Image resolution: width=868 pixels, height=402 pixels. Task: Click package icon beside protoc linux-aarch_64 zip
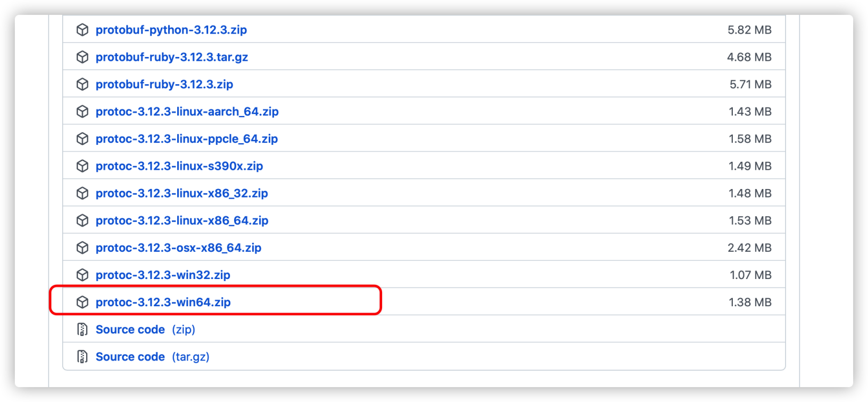click(x=82, y=111)
